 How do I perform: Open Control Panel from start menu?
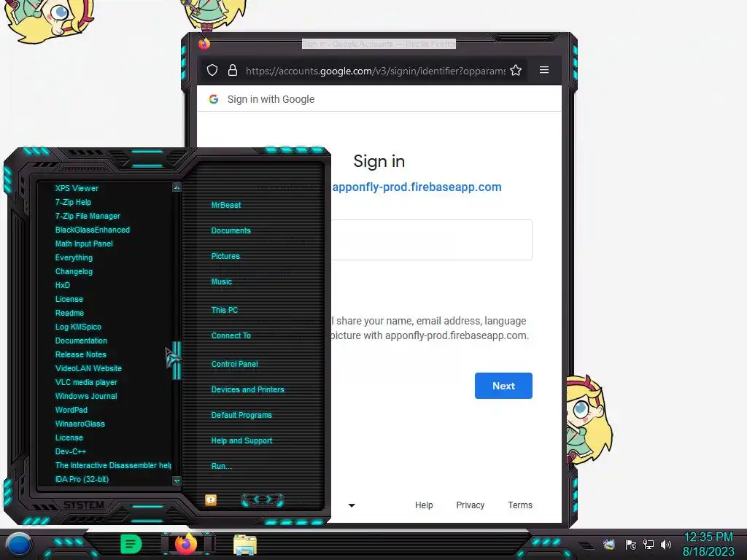pos(234,364)
